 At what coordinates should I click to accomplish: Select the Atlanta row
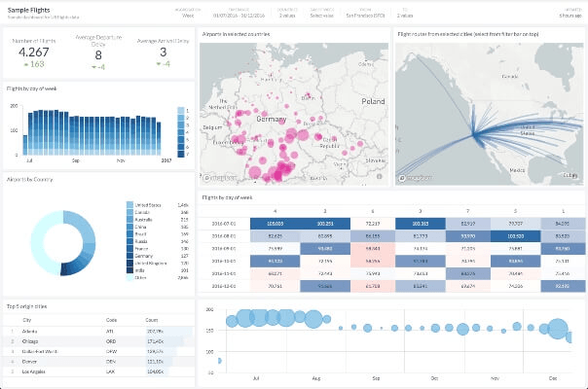pyautogui.click(x=98, y=332)
